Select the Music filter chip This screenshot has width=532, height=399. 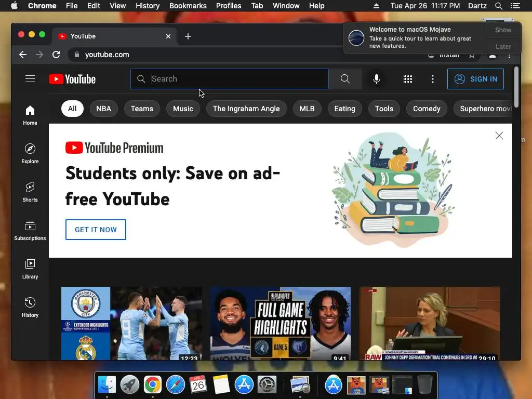[183, 109]
